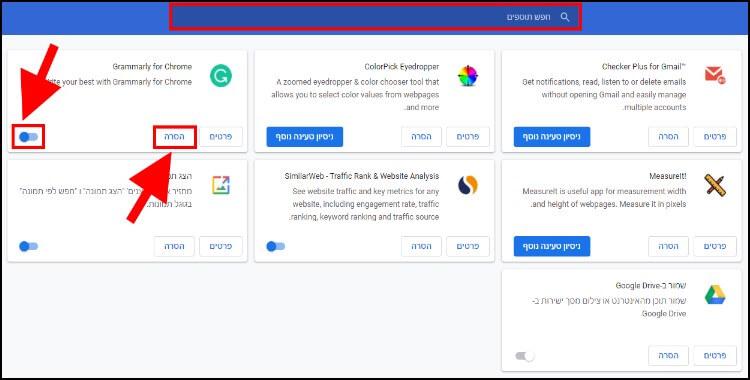Image resolution: width=750 pixels, height=380 pixels.
Task: Toggle off the Grammarly for Chrome extension
Action: (x=28, y=137)
